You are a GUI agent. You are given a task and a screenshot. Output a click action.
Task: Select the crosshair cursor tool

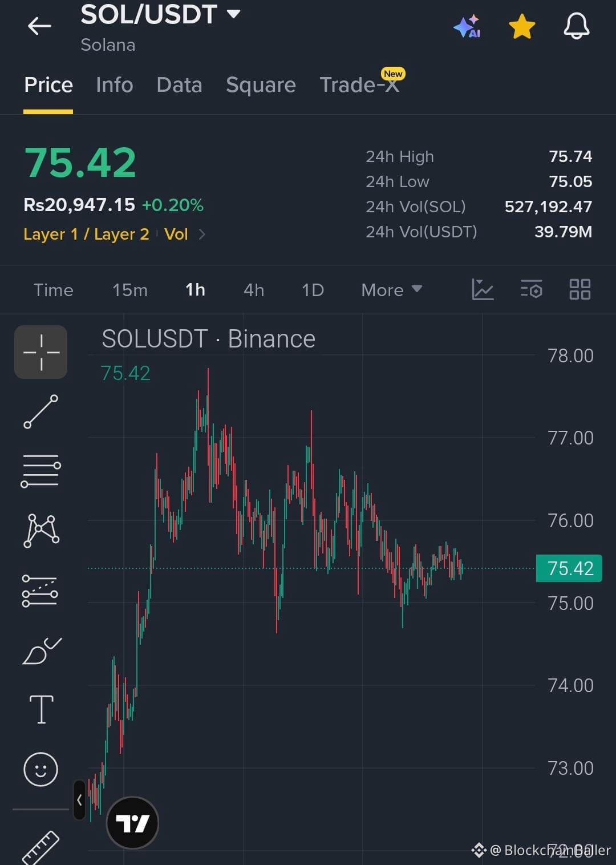click(41, 352)
